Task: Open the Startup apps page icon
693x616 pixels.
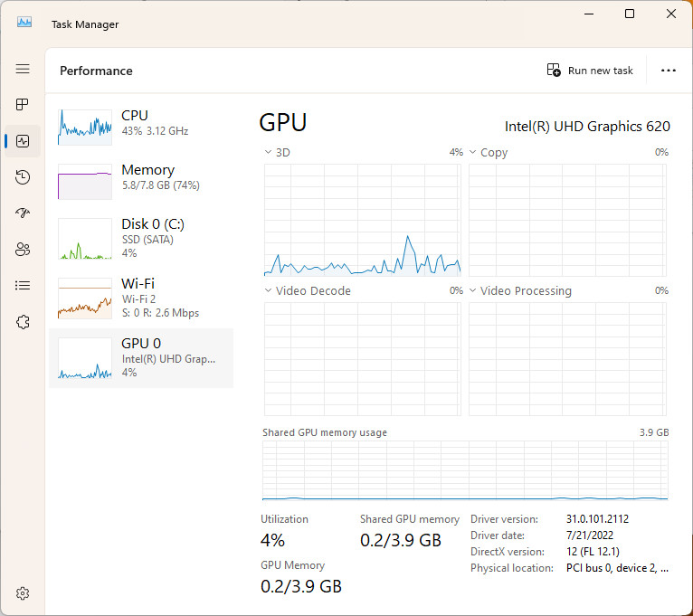Action: point(23,213)
